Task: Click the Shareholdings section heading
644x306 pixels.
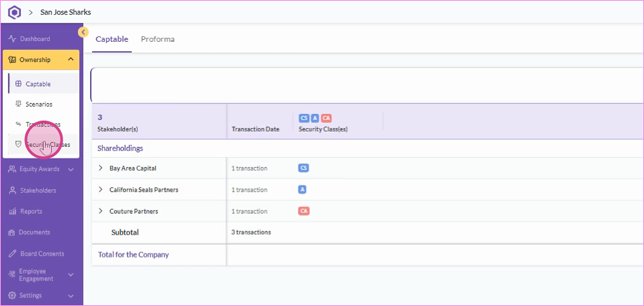Action: 120,149
